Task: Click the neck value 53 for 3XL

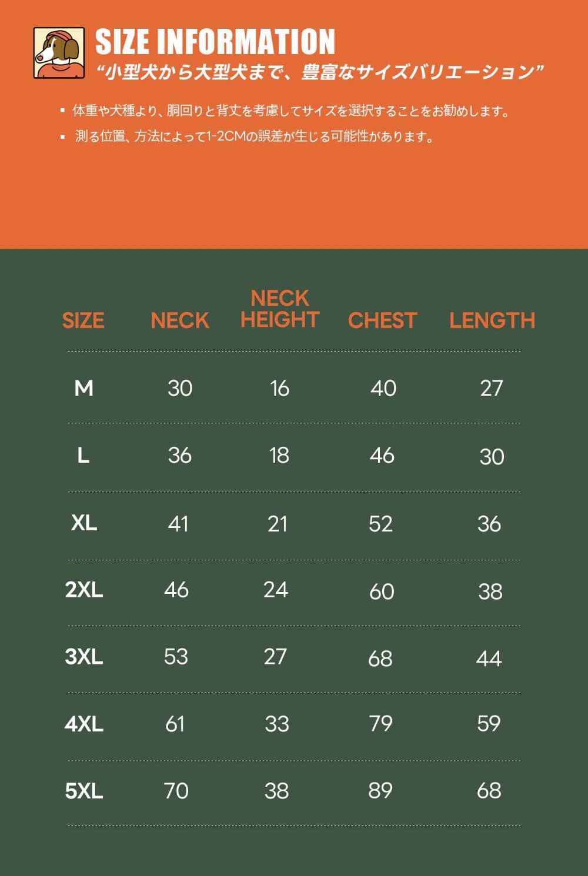Action: tap(176, 657)
